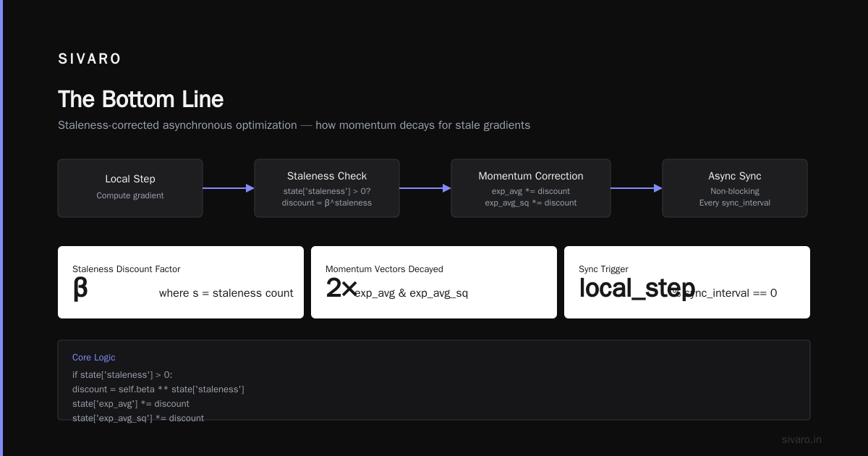Click the large β symbol
This screenshot has width=868, height=456.
(80, 288)
